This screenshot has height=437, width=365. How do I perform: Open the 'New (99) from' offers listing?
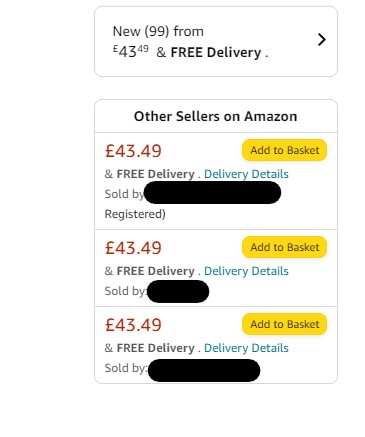(x=216, y=42)
